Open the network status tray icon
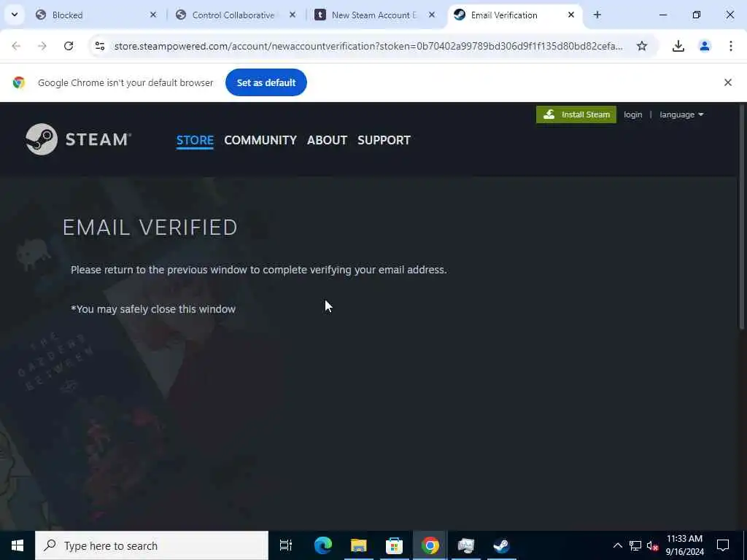The height and width of the screenshot is (560, 747). [635, 545]
